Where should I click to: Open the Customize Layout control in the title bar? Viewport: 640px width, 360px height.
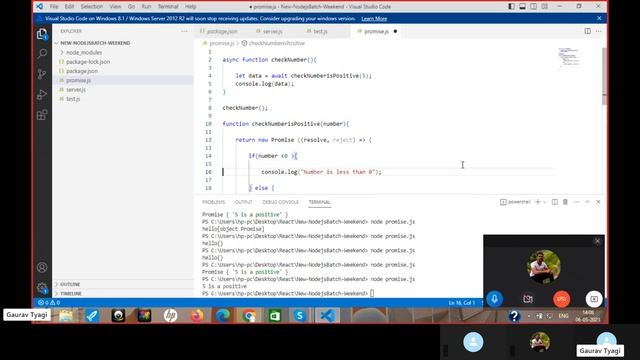[x=544, y=7]
